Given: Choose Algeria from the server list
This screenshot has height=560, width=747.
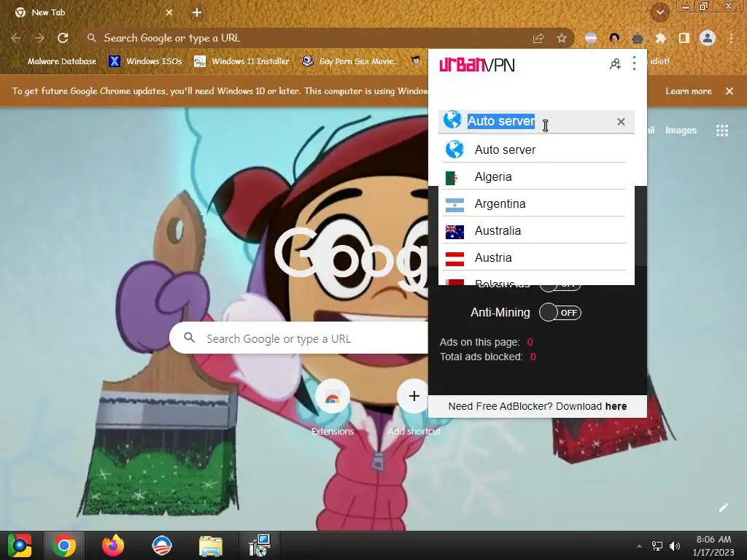Looking at the screenshot, I should pos(534,176).
